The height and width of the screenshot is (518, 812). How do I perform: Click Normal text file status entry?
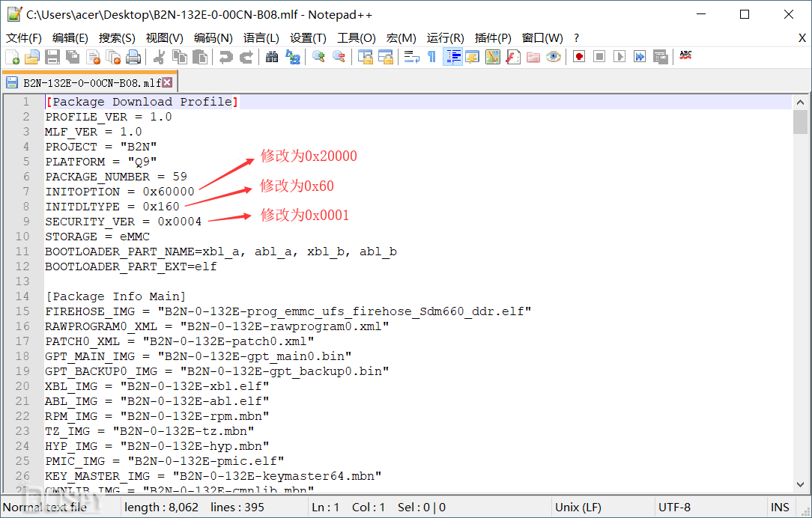pyautogui.click(x=45, y=507)
